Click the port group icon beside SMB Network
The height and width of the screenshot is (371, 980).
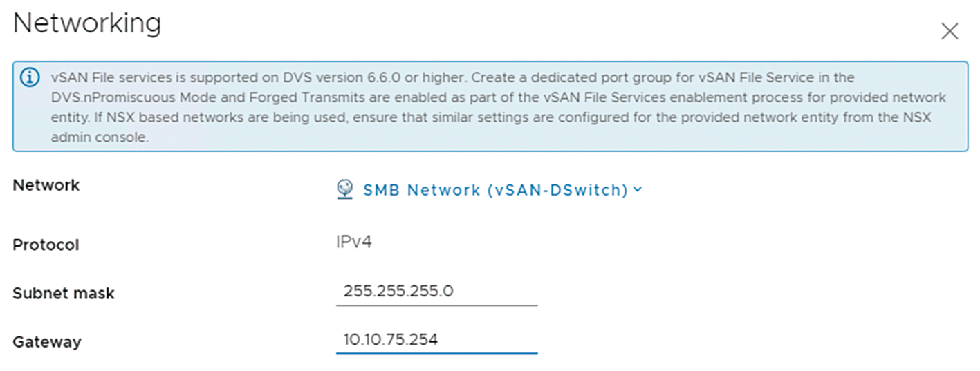pyautogui.click(x=344, y=190)
